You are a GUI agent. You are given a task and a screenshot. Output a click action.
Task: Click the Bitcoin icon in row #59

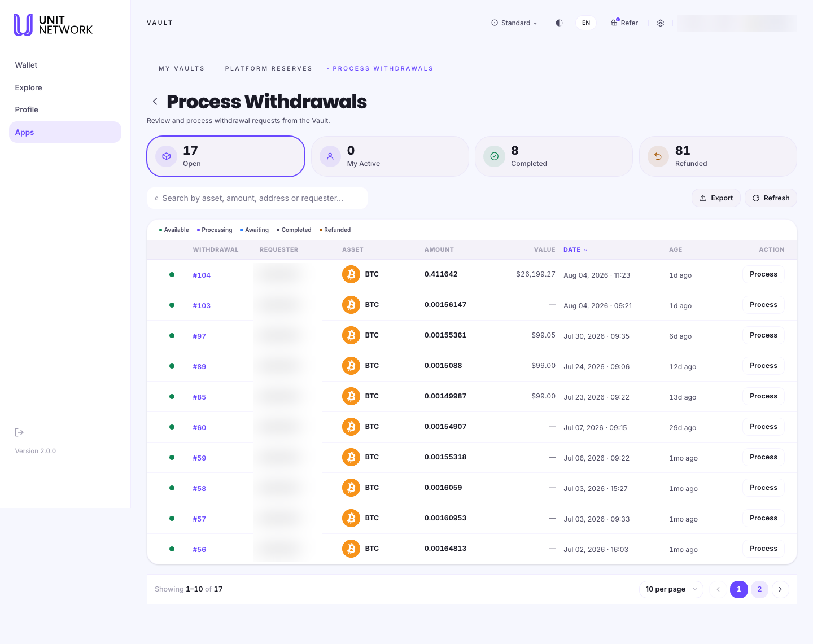point(351,457)
